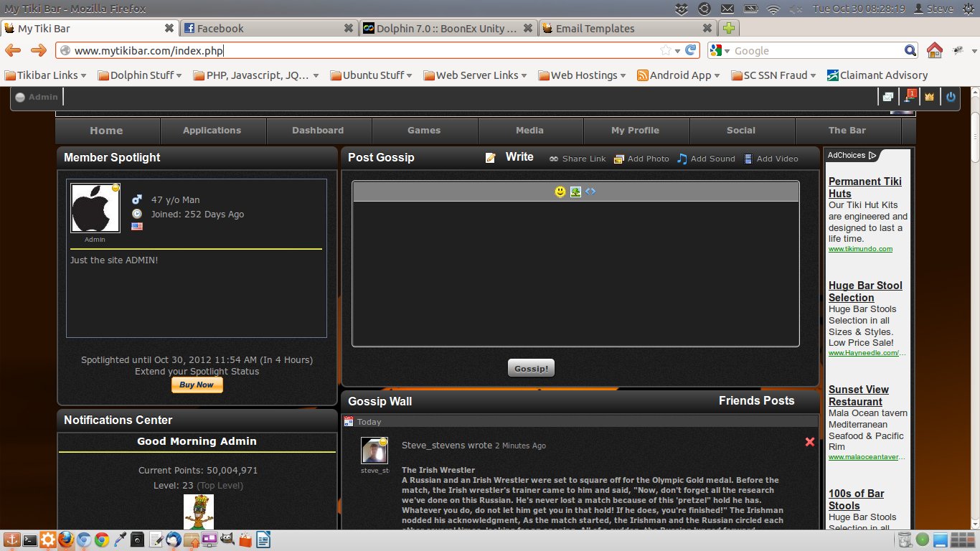Insert a smiley emoticon in the gossip editor

tap(560, 192)
